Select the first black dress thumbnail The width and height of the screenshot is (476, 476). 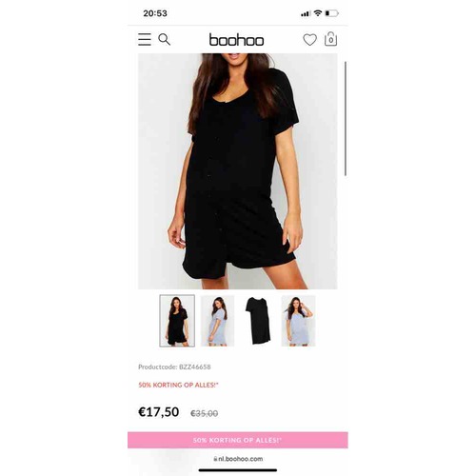(x=177, y=321)
